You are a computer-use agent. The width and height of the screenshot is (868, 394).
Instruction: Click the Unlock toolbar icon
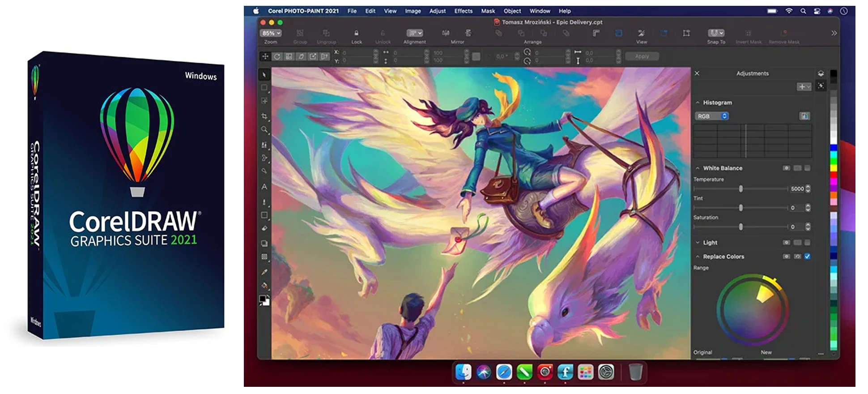[383, 33]
